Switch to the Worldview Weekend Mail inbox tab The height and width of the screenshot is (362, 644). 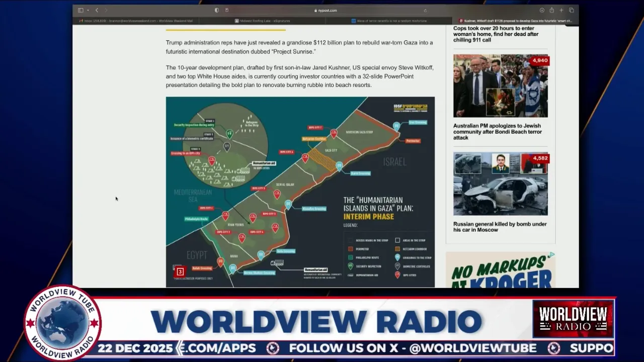click(136, 21)
